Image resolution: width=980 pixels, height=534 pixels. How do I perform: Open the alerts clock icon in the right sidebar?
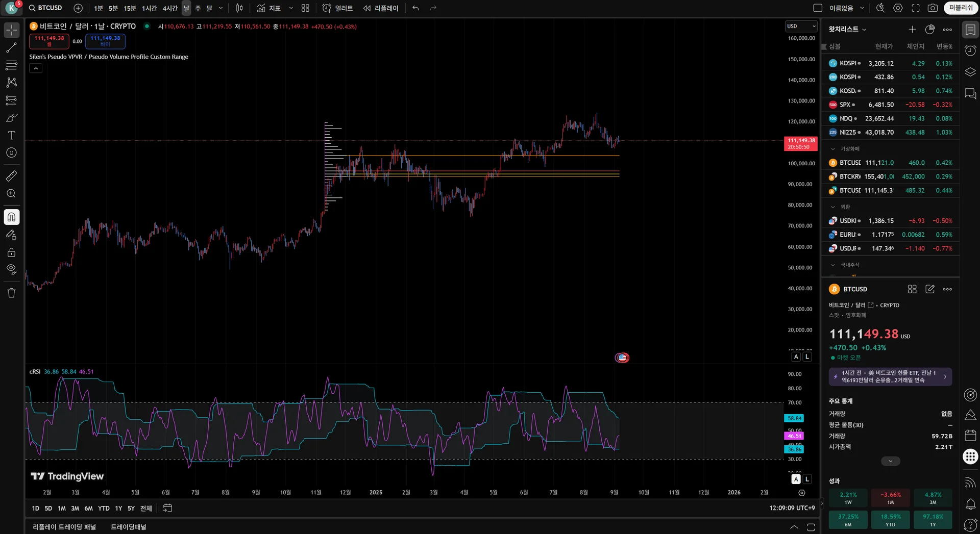(970, 50)
